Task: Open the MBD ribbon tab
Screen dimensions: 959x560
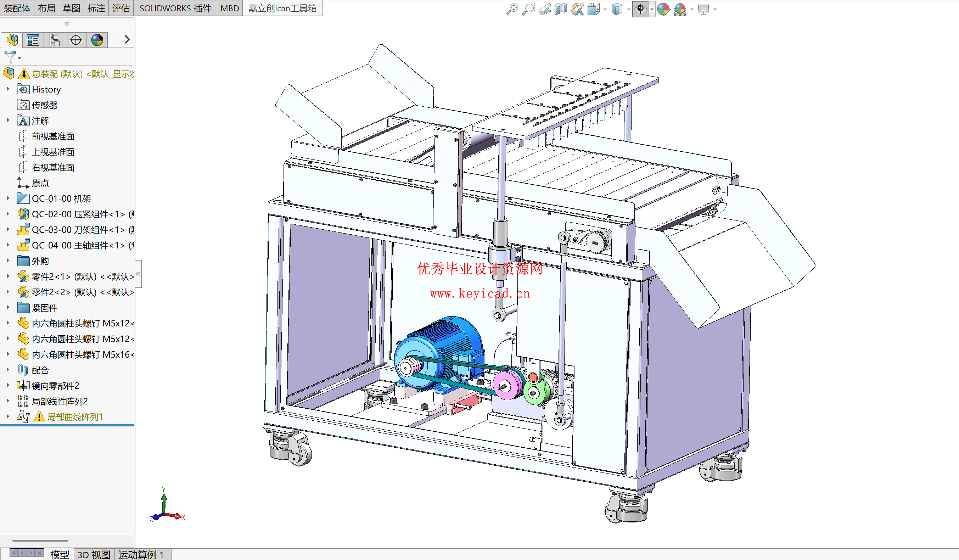Action: [230, 8]
